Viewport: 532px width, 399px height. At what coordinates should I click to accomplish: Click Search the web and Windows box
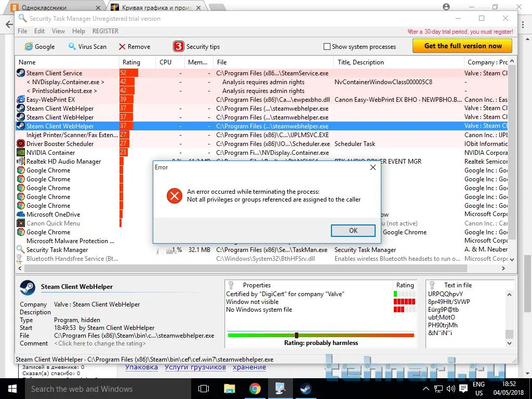109,389
